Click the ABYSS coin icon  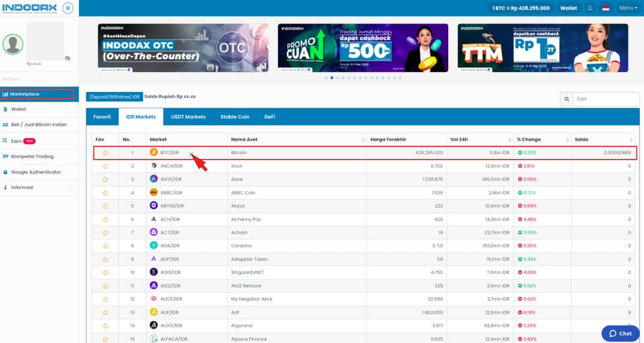coord(153,206)
